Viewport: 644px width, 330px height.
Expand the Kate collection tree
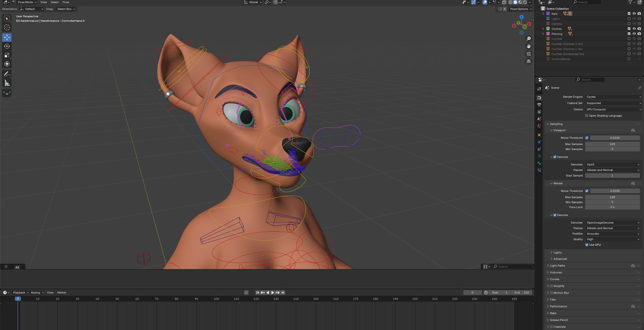[x=543, y=14]
